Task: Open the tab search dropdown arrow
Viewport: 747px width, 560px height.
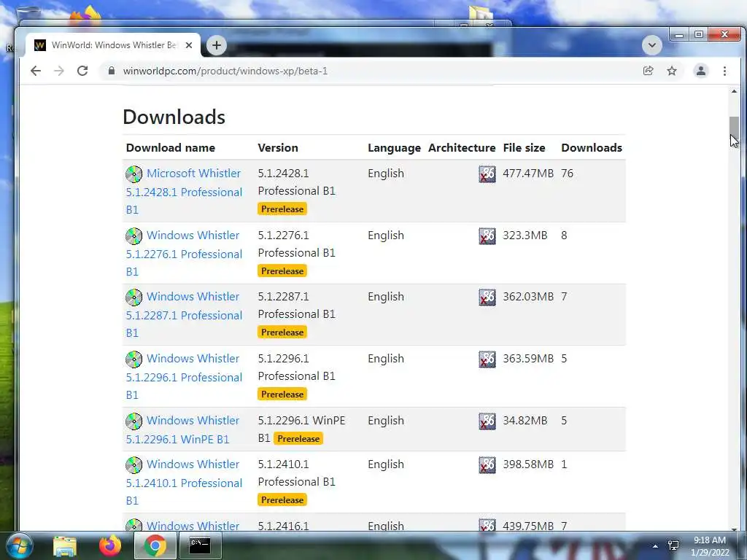Action: [651, 45]
